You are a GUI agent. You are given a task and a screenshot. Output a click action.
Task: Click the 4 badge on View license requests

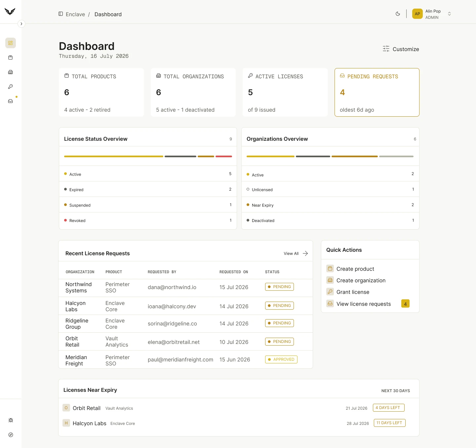[x=405, y=304]
